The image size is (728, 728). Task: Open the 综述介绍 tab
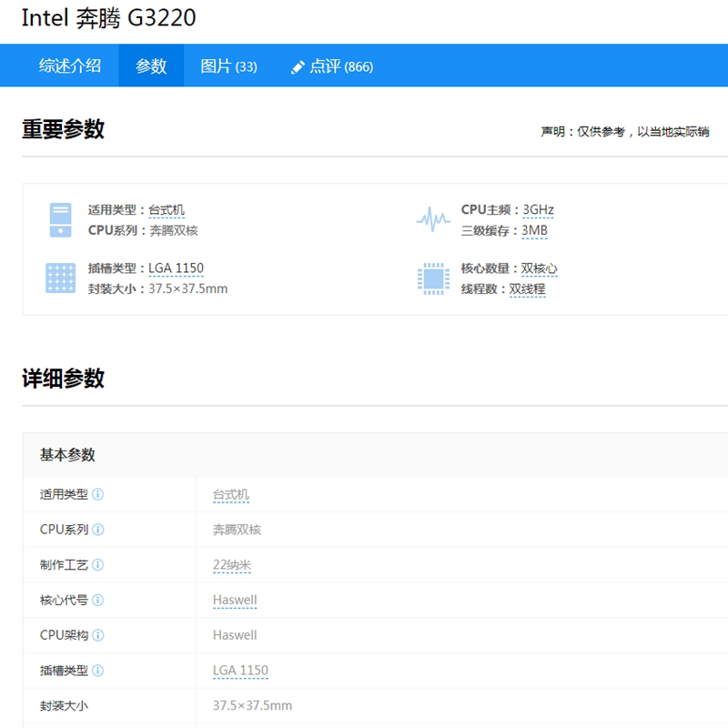pyautogui.click(x=70, y=66)
